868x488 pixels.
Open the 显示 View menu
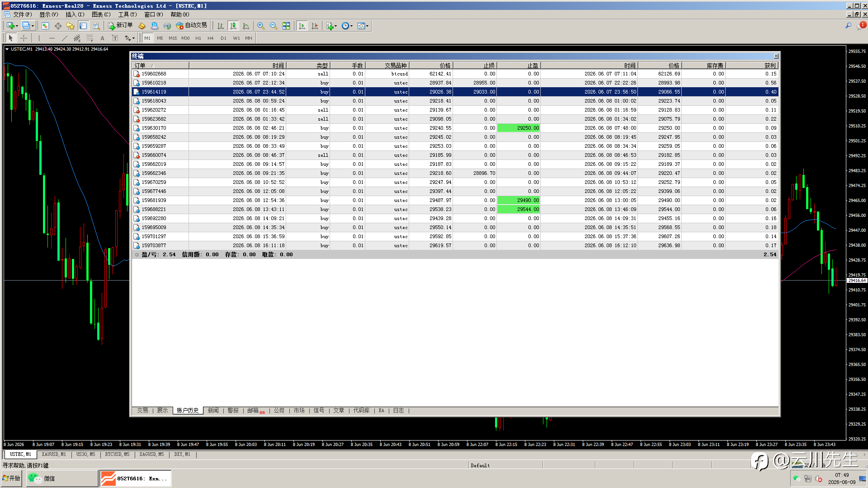[48, 14]
